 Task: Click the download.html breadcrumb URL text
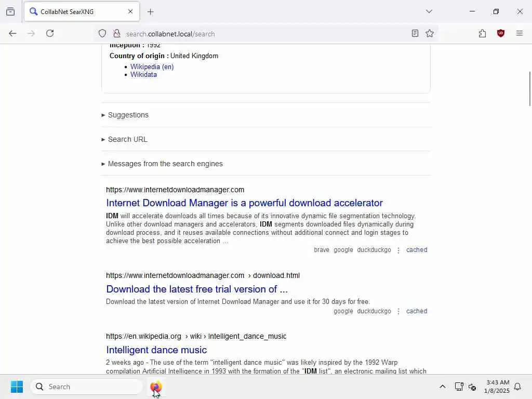point(276,275)
